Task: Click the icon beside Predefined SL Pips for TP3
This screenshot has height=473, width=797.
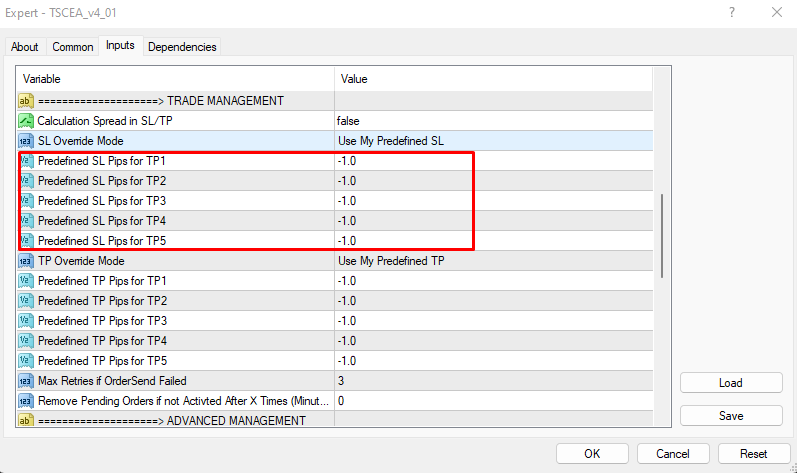Action: pos(26,201)
